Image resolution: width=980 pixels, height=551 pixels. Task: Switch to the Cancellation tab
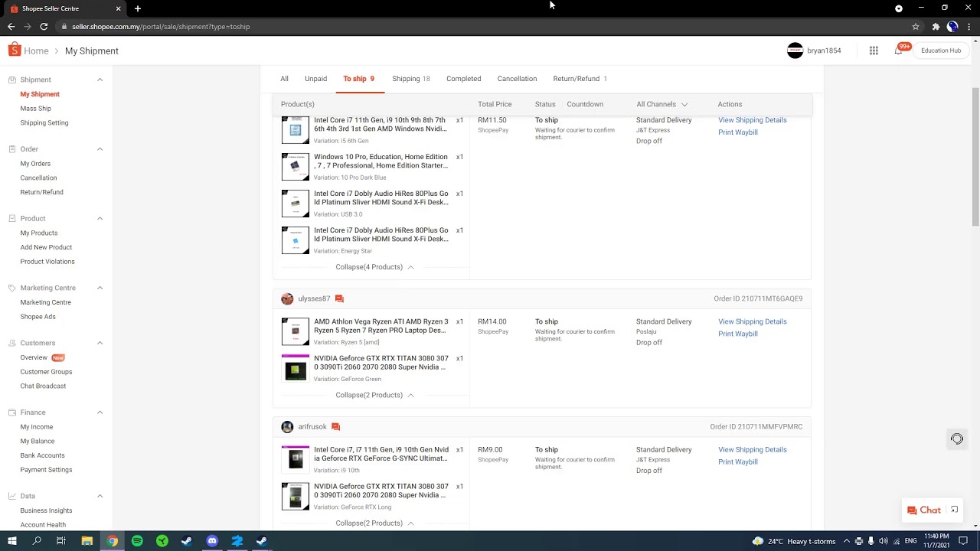coord(517,79)
